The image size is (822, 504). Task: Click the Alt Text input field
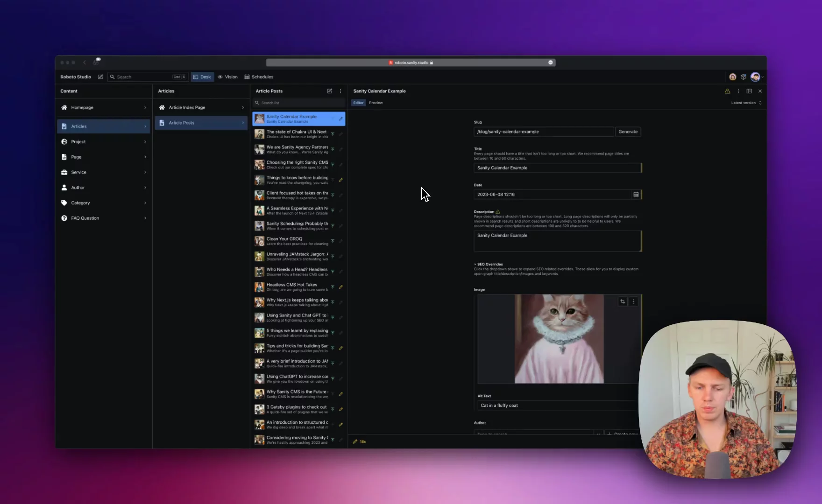(558, 406)
